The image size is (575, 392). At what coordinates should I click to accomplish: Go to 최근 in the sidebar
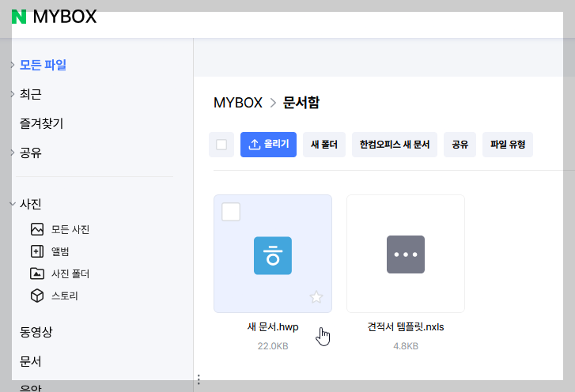(30, 94)
